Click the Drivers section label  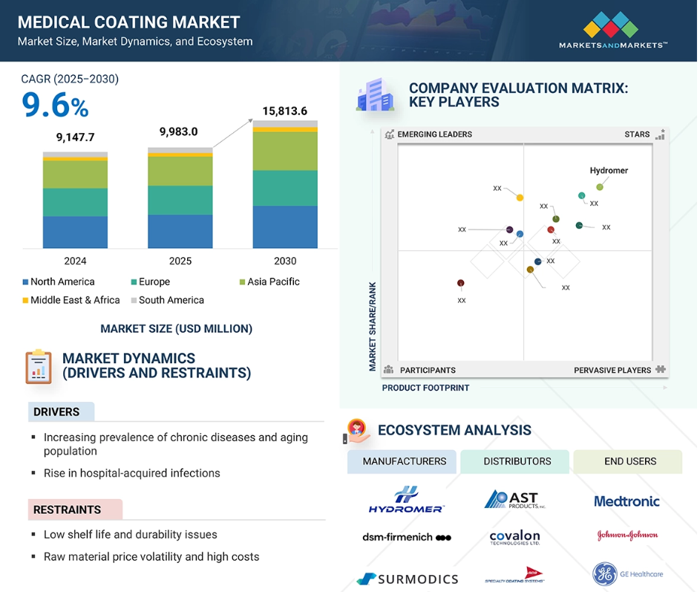61,412
